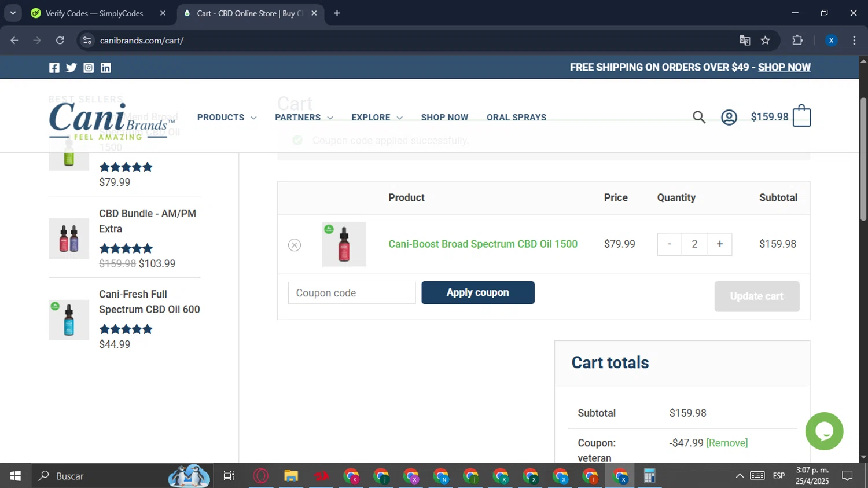
Task: Open Cani-Boost Broad Spectrum CBD Oil 1500 link
Action: [x=483, y=244]
